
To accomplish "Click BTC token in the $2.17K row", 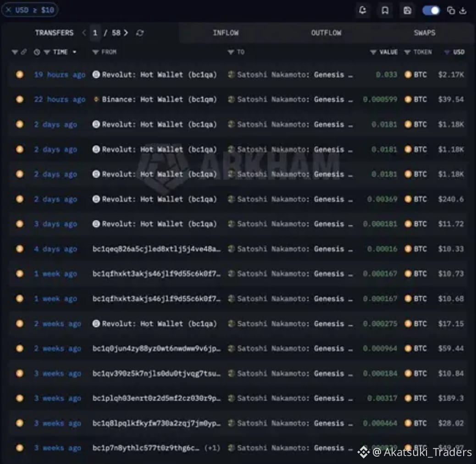I will pos(415,74).
